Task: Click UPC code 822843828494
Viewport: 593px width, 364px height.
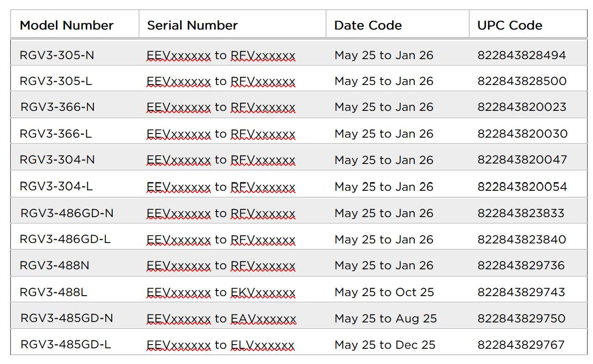Action: point(521,55)
